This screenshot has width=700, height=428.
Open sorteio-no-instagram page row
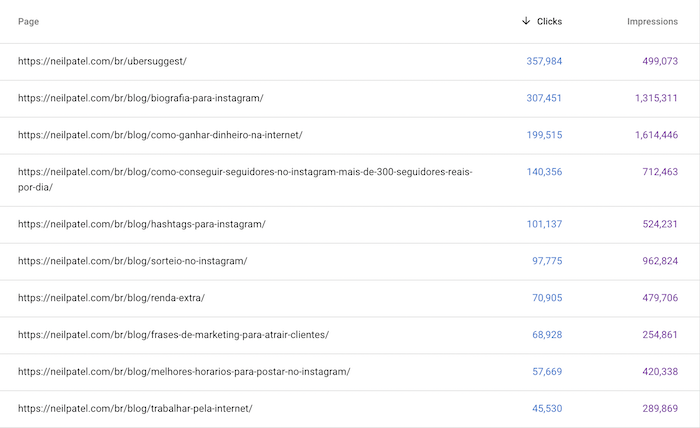coord(350,262)
